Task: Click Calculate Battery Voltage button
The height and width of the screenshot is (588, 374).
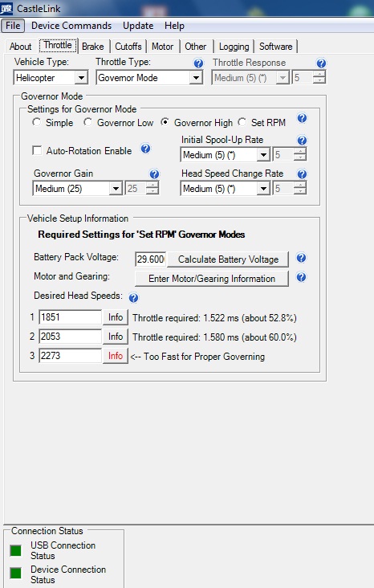Action: tap(228, 259)
